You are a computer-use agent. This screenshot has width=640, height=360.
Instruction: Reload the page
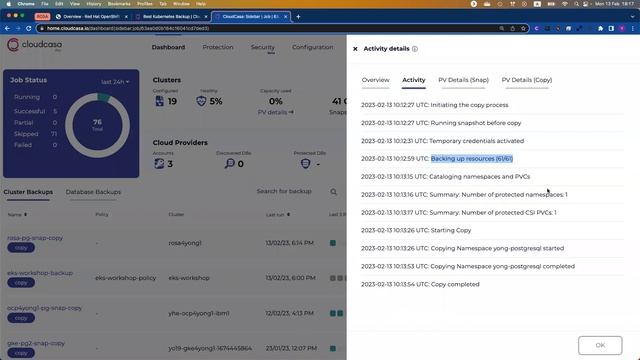(x=29, y=28)
